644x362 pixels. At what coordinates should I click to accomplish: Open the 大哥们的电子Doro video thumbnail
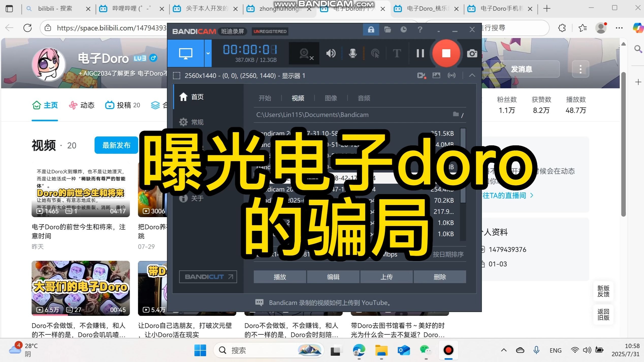coord(81,288)
